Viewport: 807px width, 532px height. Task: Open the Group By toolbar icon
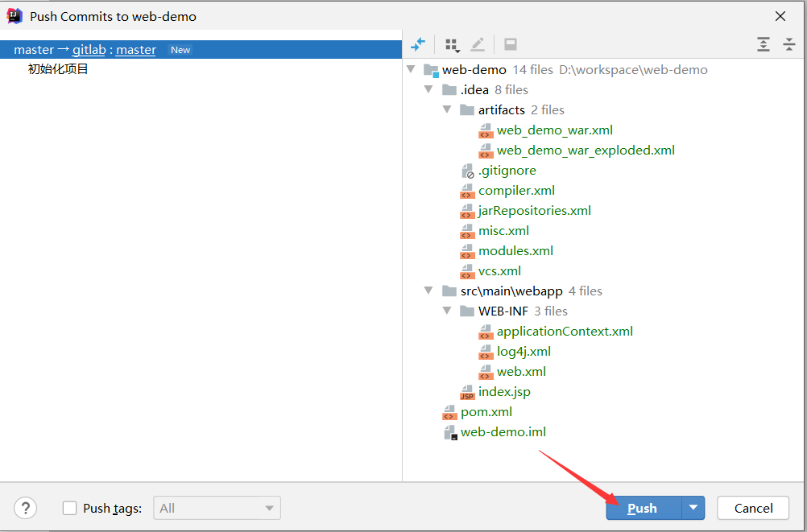[x=453, y=45]
